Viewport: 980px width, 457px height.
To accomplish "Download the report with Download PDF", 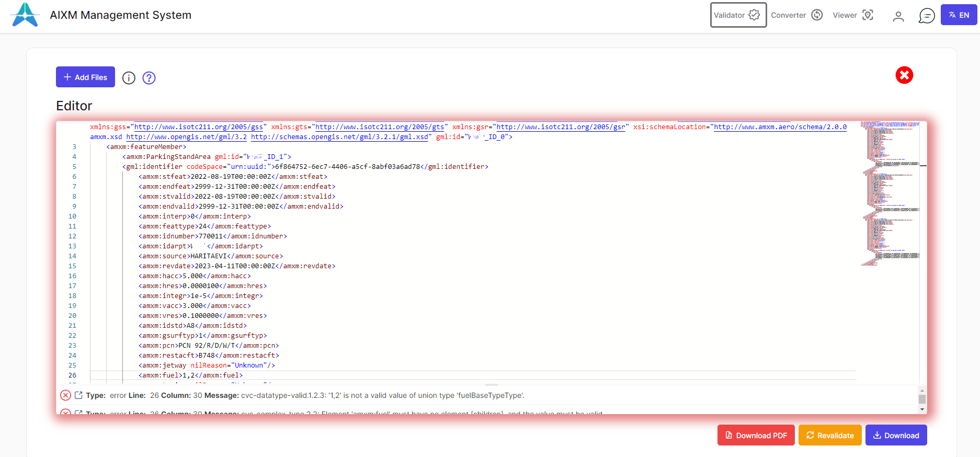I will [756, 435].
